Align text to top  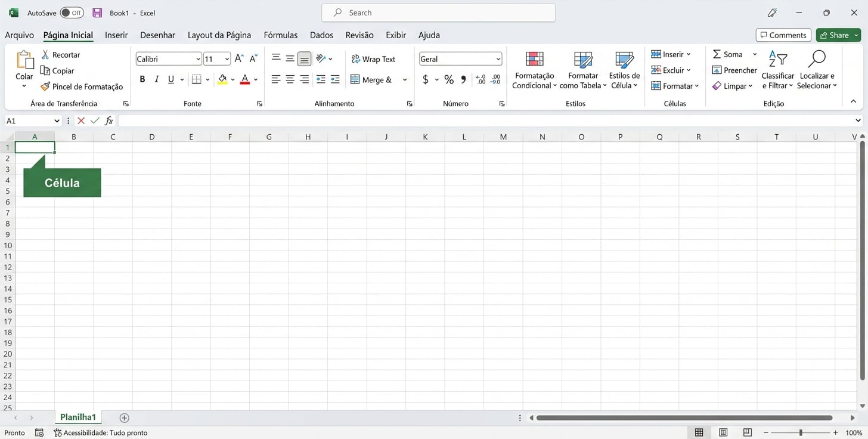pyautogui.click(x=276, y=58)
